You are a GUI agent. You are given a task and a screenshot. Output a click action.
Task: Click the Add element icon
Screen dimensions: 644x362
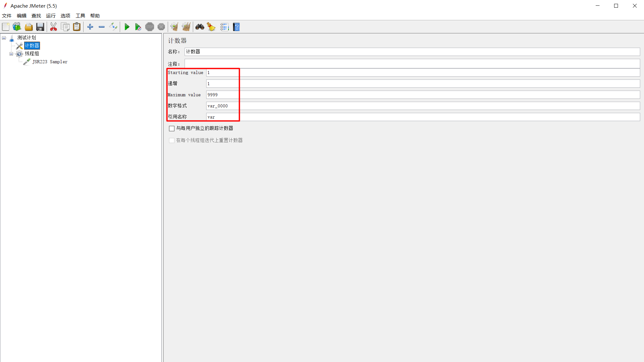click(90, 27)
